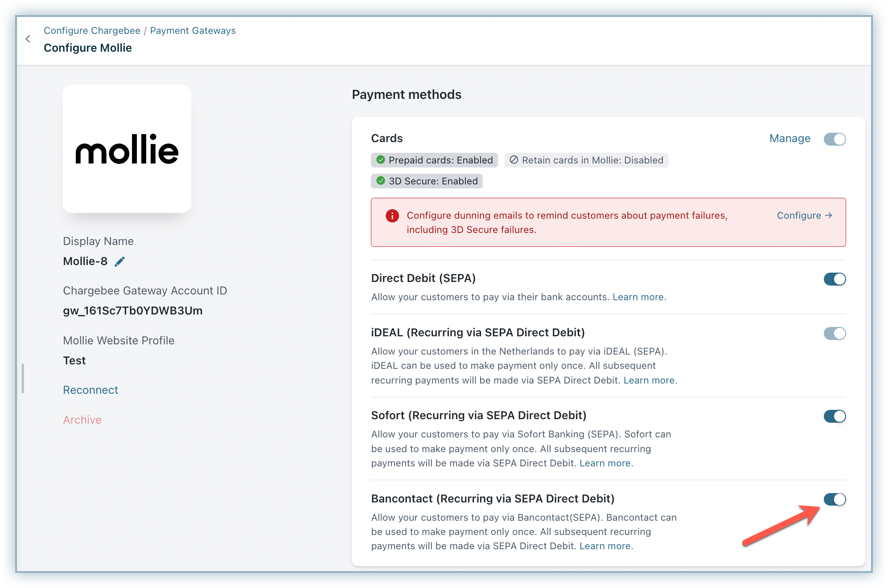
Task: Click the Configure Mollie page title
Action: pos(88,48)
